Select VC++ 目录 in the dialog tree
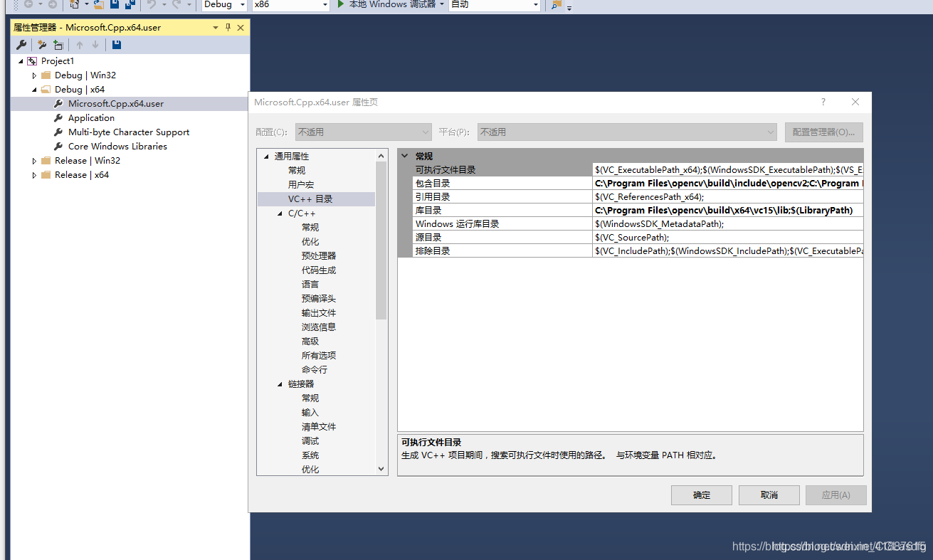The width and height of the screenshot is (933, 560). [x=310, y=199]
